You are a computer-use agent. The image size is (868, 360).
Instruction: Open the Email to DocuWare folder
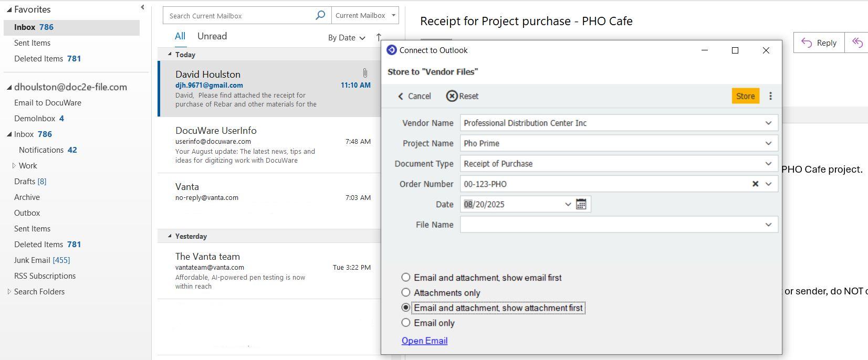[x=48, y=103]
